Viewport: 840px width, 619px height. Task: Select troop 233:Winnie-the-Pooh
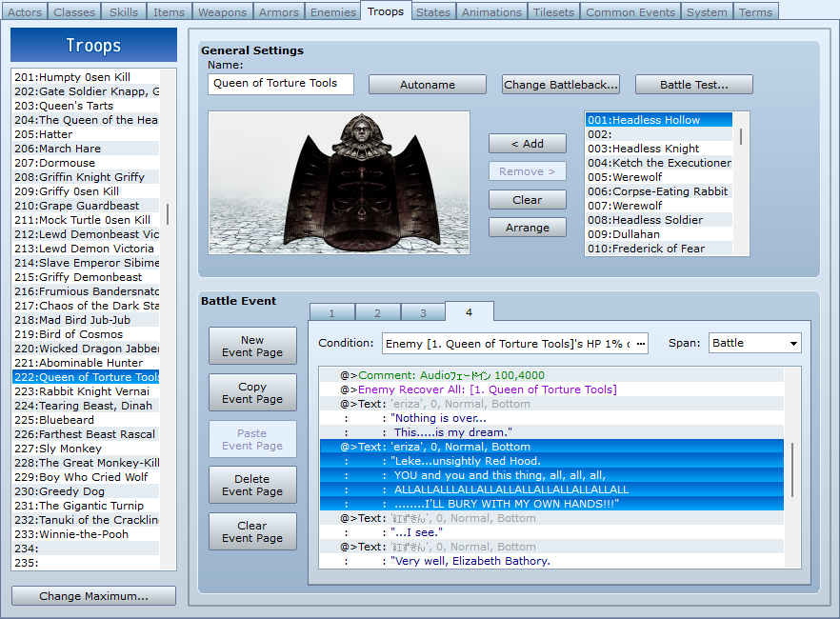(x=86, y=534)
